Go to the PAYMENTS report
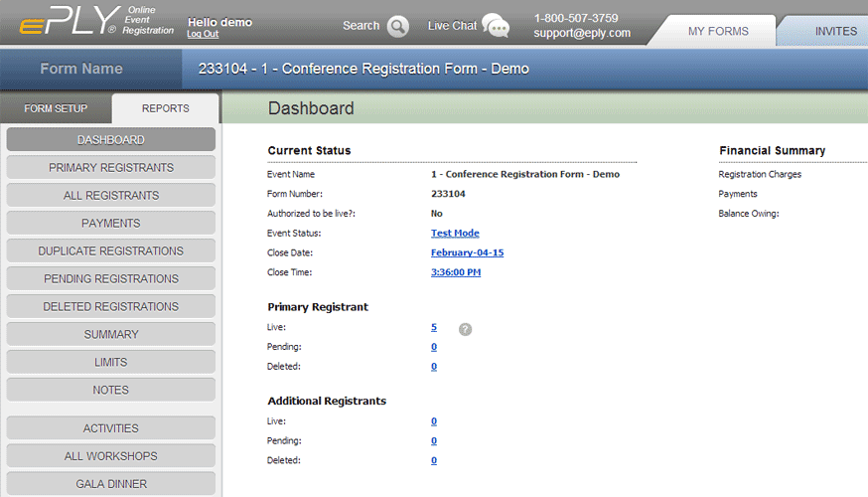The height and width of the screenshot is (497, 868). coord(110,224)
